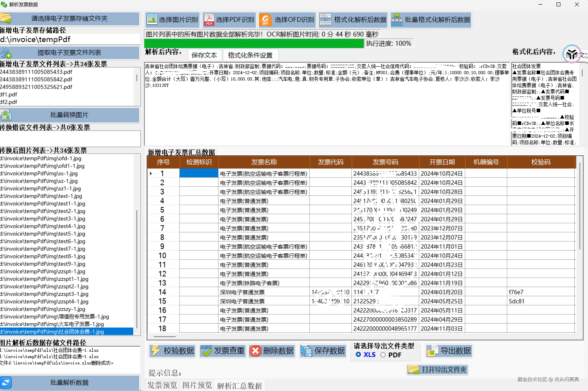
Task: Click the 批量格式化解析后数据 hierarchy icon
Action: tap(397, 19)
